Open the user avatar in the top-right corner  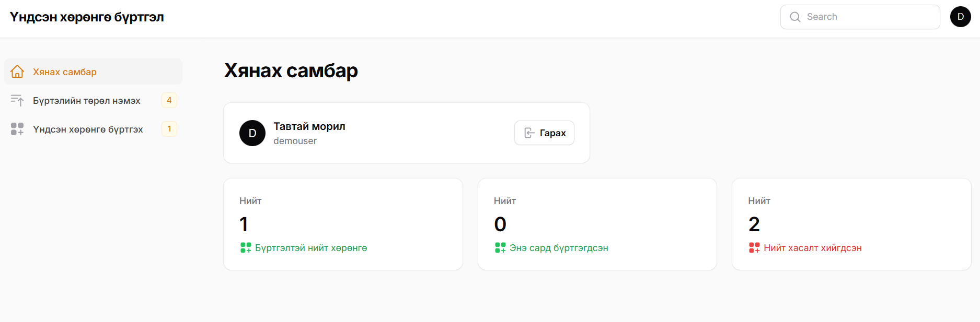click(960, 17)
